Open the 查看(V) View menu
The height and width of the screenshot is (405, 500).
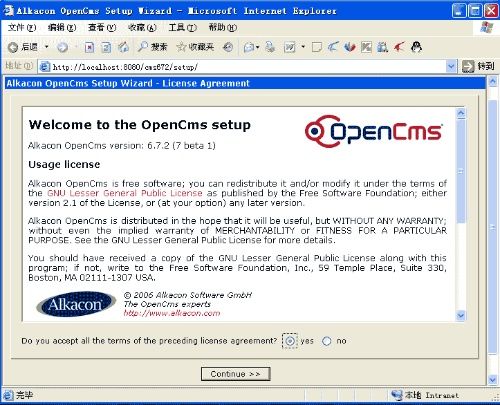pyautogui.click(x=102, y=27)
